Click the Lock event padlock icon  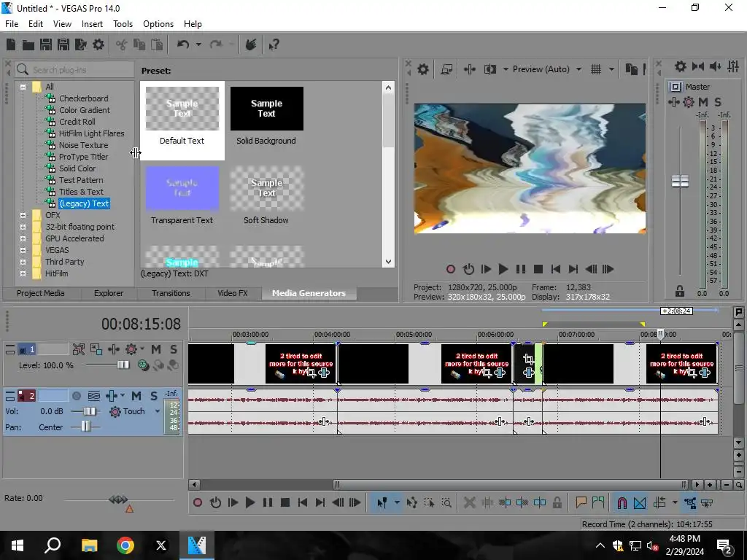(x=557, y=503)
